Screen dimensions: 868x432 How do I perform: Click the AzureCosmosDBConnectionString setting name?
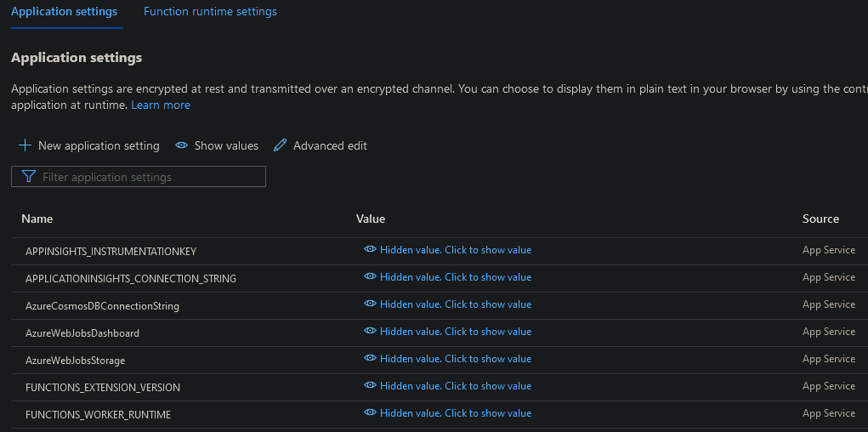(x=102, y=305)
